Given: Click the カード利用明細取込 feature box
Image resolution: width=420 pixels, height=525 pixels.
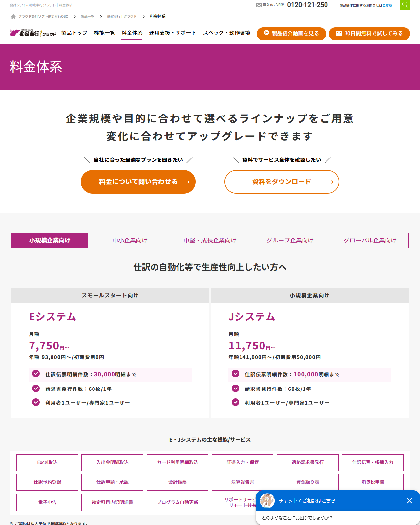Looking at the screenshot, I should (178, 463).
